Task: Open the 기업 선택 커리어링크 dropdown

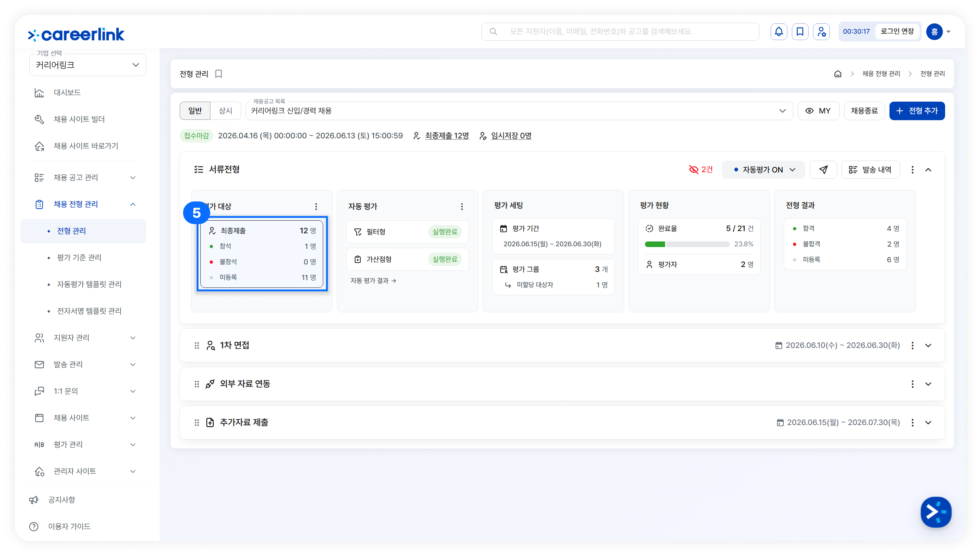Action: click(88, 65)
